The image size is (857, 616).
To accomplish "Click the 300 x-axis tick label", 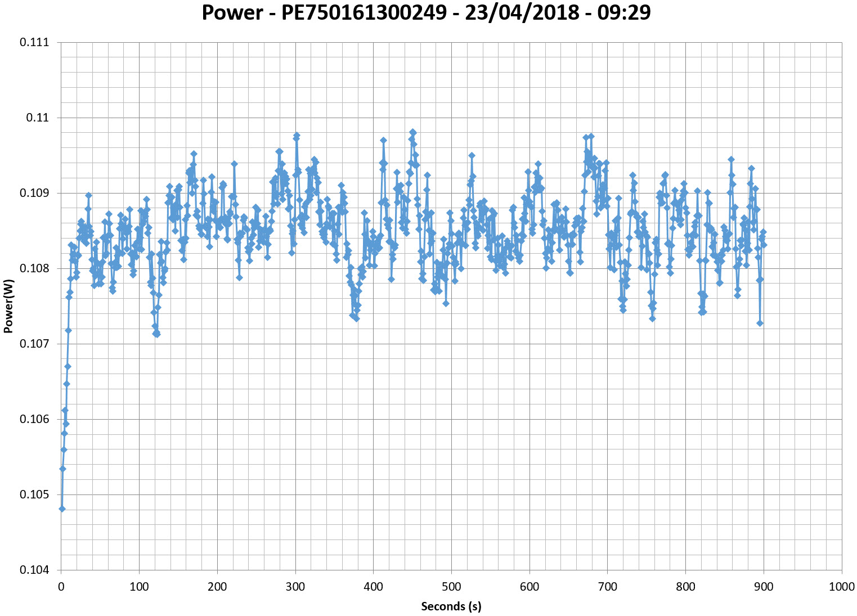I will (295, 587).
